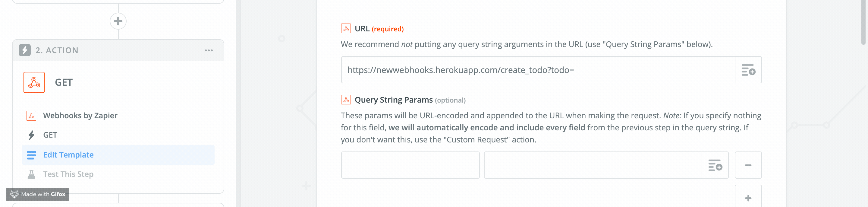Screen dimensions: 868x207
Task: Click the query param value input
Action: [x=593, y=165]
